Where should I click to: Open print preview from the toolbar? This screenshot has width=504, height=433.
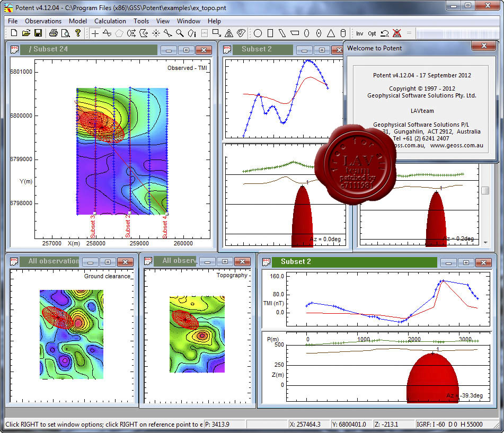click(66, 33)
